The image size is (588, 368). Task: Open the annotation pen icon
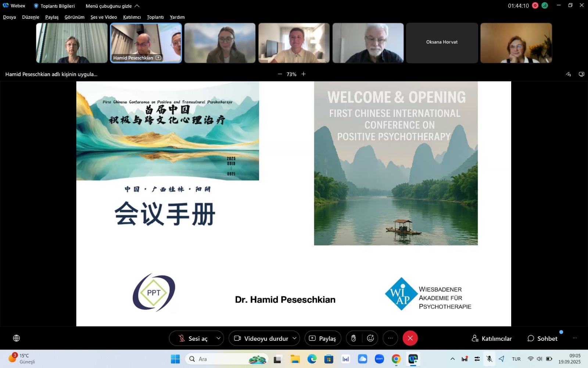(569, 74)
